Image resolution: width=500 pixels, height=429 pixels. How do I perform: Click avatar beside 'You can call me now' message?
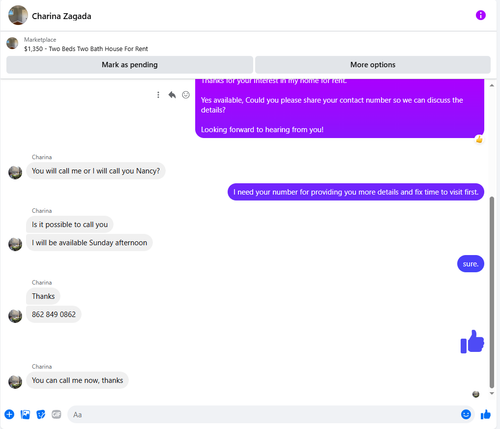[x=15, y=382]
